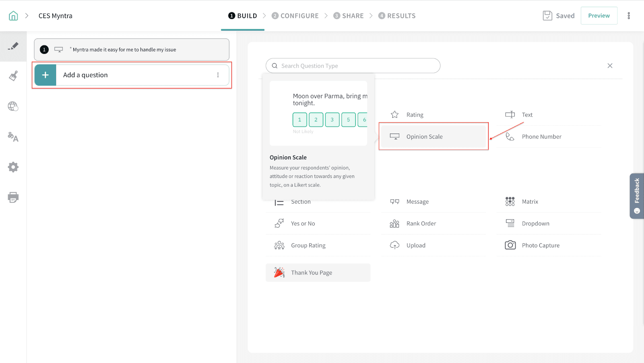Open the top-right kebab menu
The image size is (644, 363).
628,16
